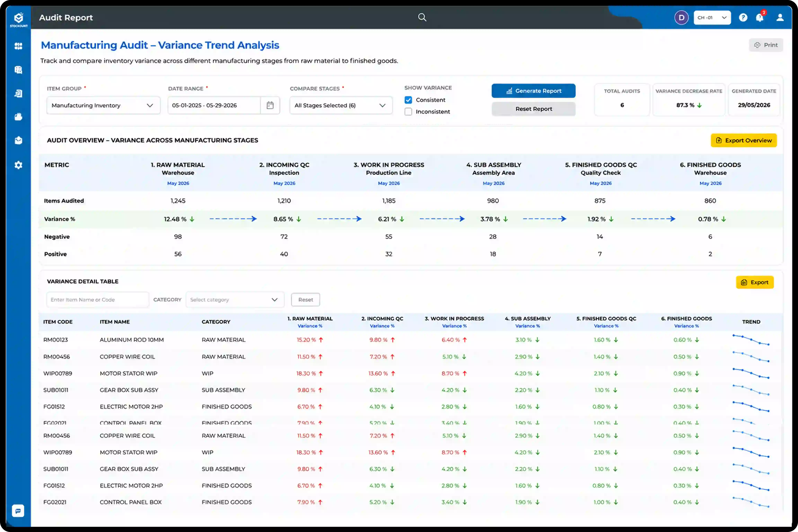Click the trend sparkline for FG01512 first row
Screen dimensions: 798x532
pyautogui.click(x=751, y=406)
